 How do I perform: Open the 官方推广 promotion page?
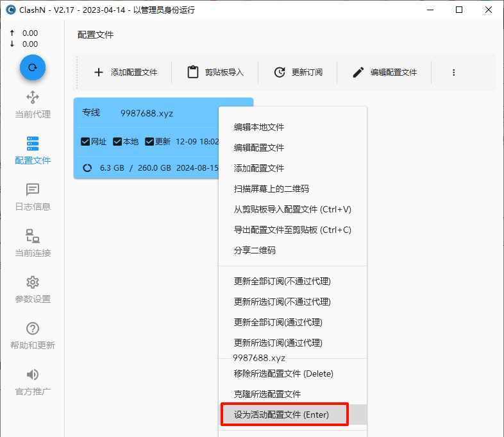(33, 382)
